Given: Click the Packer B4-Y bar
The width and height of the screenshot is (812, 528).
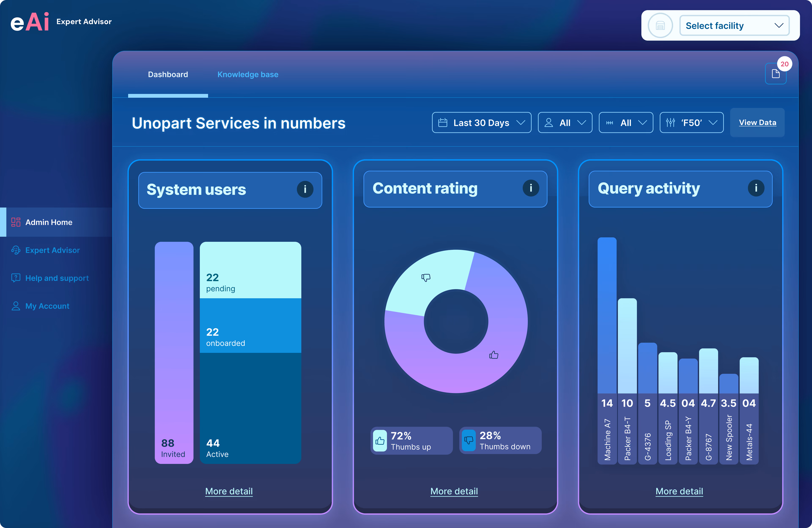Looking at the screenshot, I should click(688, 376).
